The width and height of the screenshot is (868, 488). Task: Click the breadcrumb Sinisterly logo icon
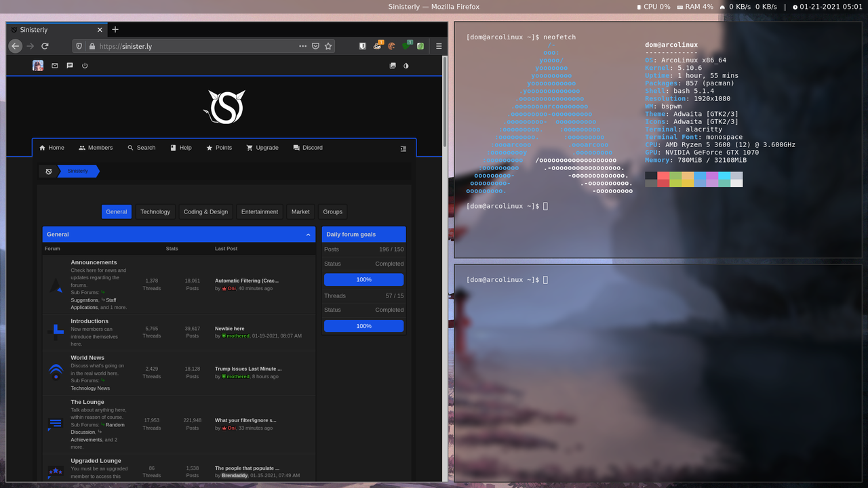point(48,171)
